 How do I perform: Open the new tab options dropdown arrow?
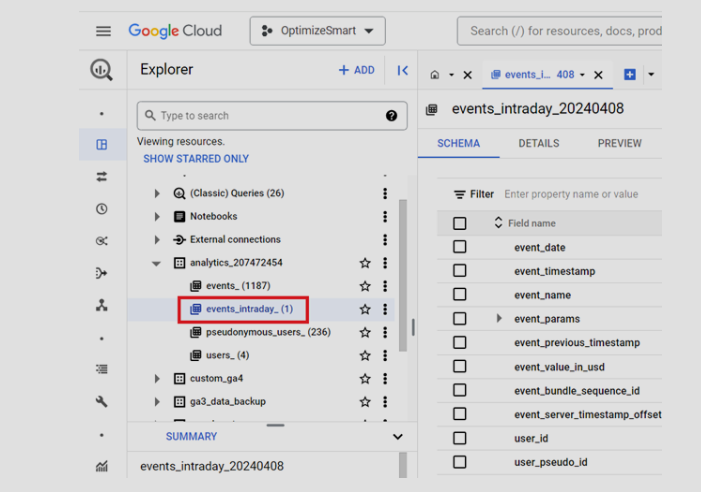coord(651,75)
